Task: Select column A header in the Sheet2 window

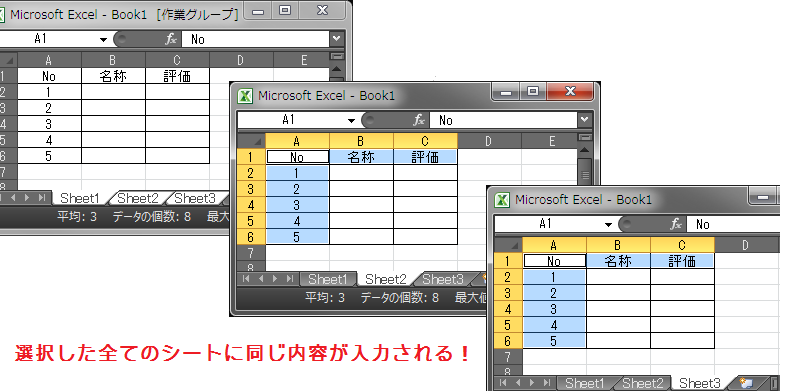Action: coord(298,141)
